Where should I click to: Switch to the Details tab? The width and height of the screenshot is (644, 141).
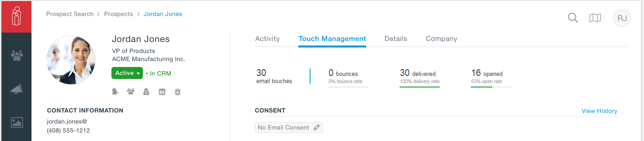tap(395, 39)
